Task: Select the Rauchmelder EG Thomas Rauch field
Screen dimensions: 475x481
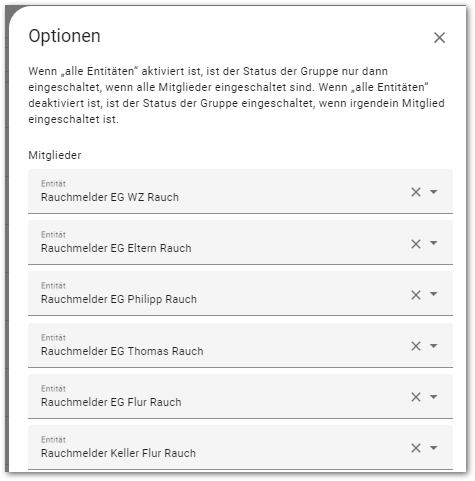Action: pyautogui.click(x=240, y=345)
